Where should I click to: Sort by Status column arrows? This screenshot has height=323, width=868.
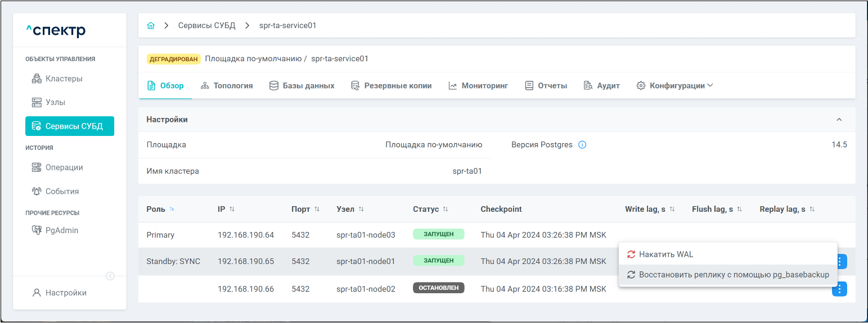(446, 210)
